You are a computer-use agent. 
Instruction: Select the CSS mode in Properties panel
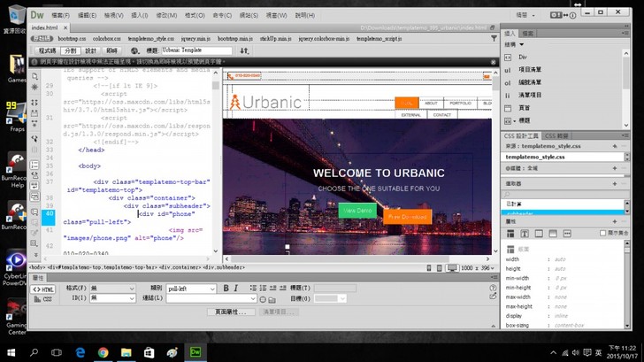(43, 299)
